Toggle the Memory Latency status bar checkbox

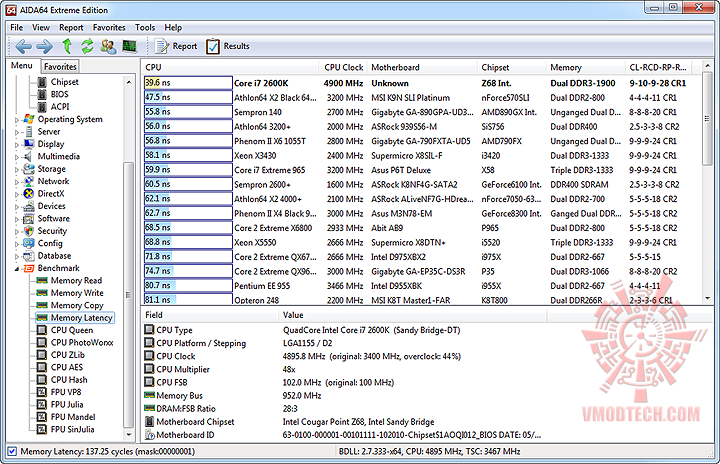click(x=12, y=452)
